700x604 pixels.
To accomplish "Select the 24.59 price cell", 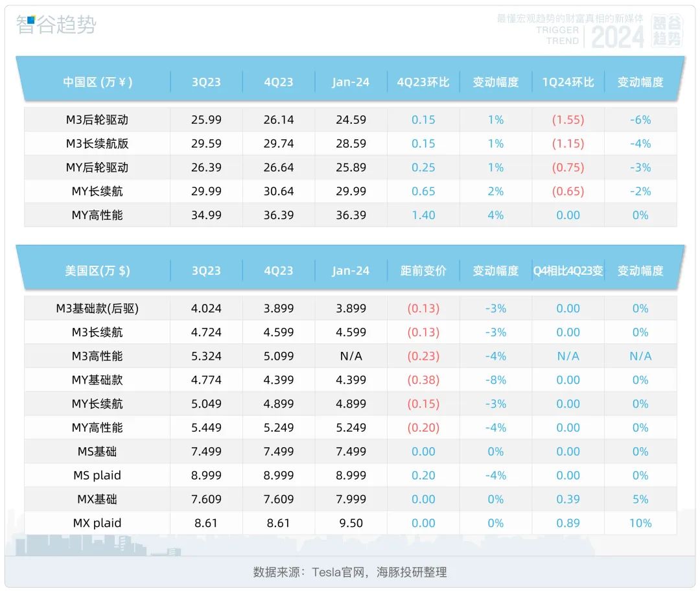I will point(351,120).
